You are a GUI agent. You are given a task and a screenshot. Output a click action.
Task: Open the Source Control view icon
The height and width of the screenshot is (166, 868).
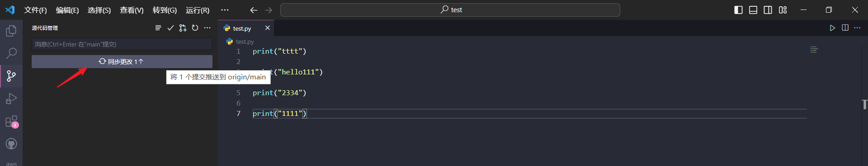pyautogui.click(x=11, y=76)
